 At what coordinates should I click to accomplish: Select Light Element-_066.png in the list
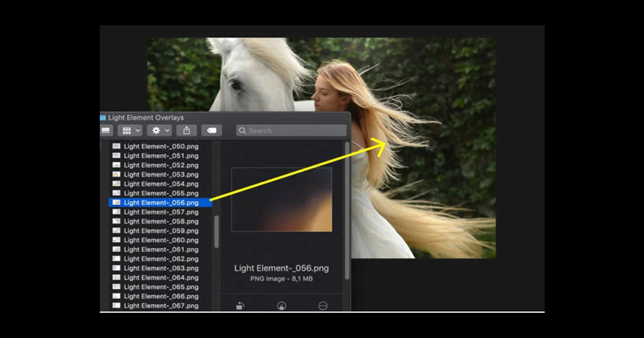coord(161,296)
